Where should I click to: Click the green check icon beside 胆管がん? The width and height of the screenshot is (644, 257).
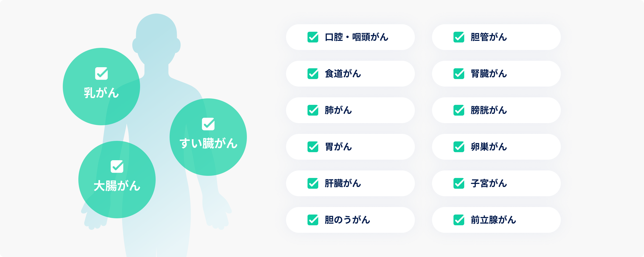(459, 37)
